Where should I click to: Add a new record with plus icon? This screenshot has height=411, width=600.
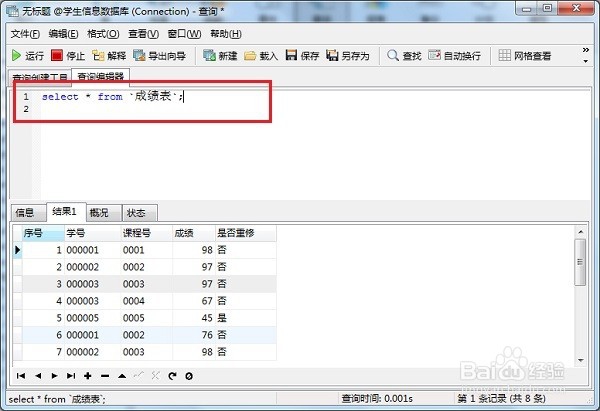(88, 376)
